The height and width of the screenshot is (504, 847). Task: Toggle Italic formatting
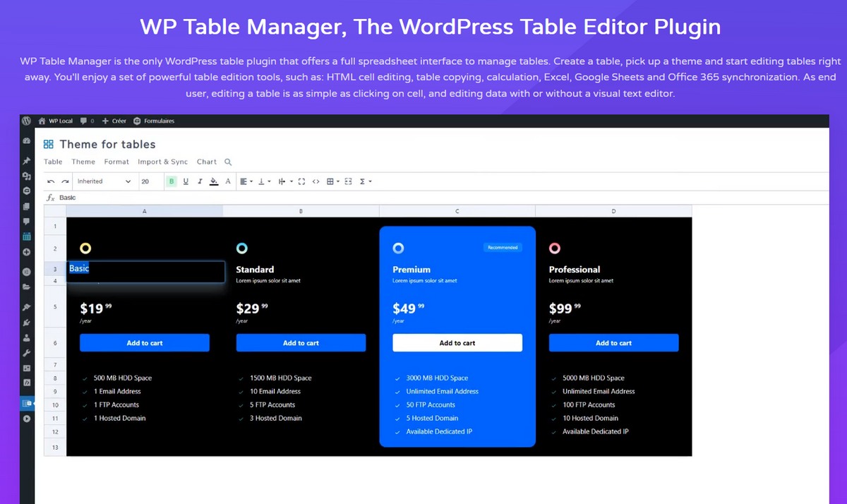coord(200,181)
